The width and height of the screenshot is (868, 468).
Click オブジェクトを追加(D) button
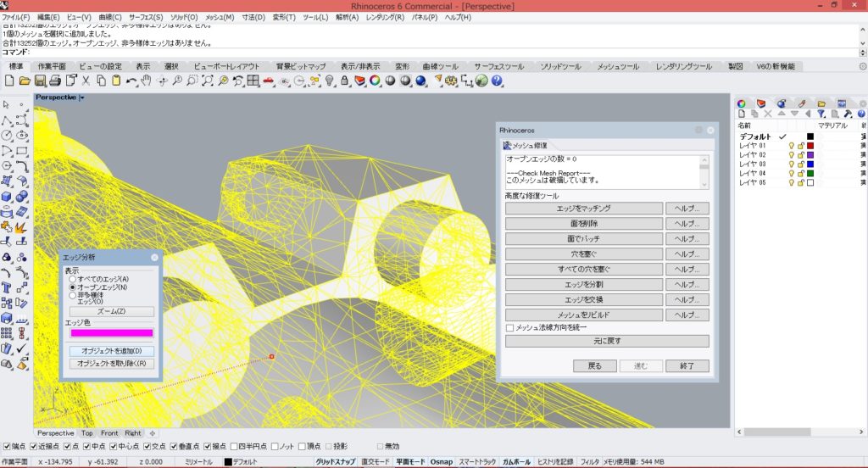(x=111, y=351)
